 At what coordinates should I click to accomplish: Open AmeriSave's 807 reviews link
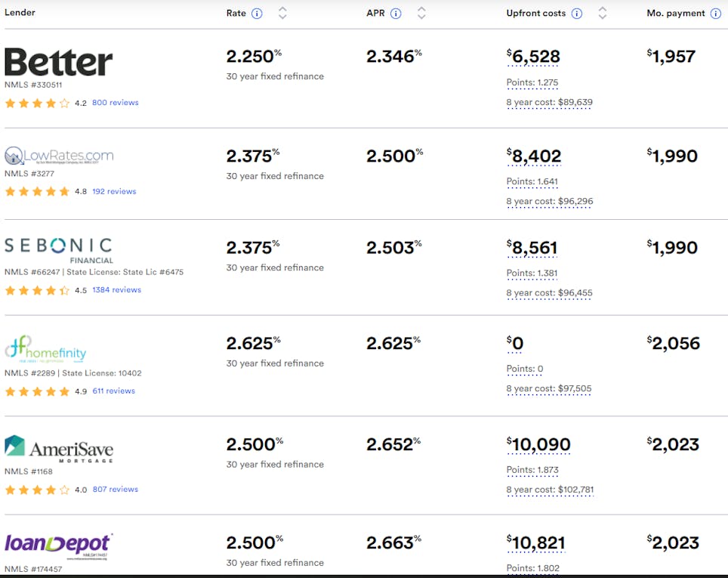(x=115, y=490)
